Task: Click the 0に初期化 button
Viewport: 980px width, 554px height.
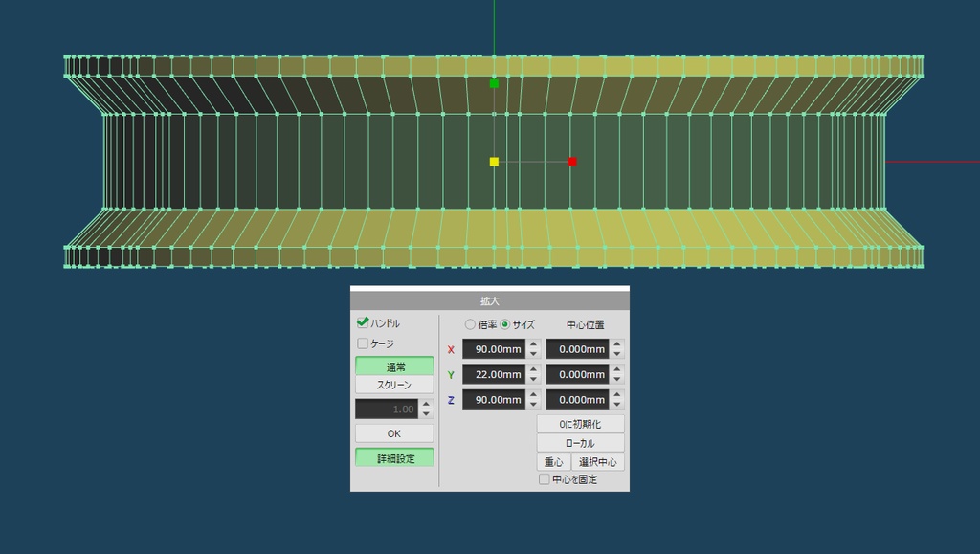Action: coord(581,424)
